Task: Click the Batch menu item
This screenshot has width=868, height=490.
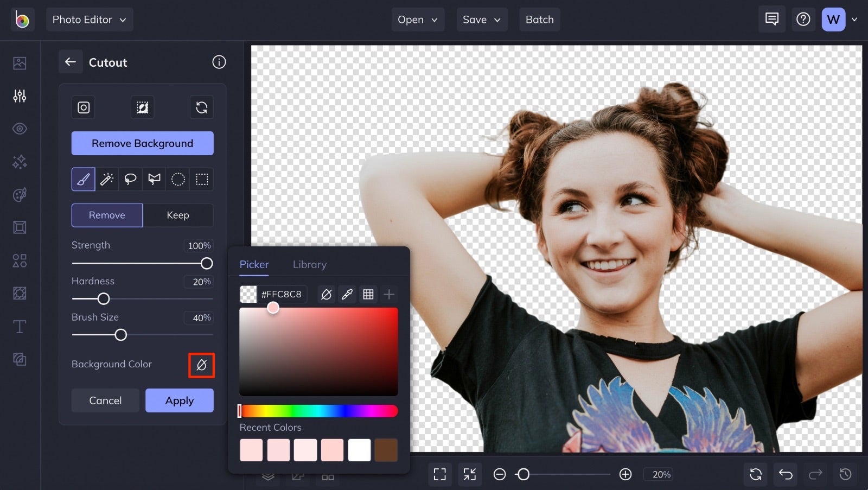Action: [539, 19]
